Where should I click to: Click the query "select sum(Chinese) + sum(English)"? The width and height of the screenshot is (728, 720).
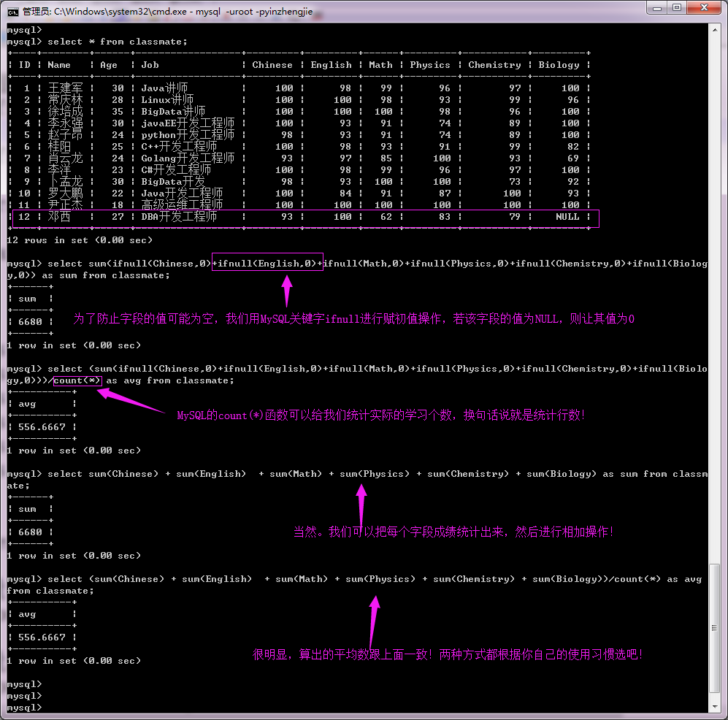click(147, 473)
